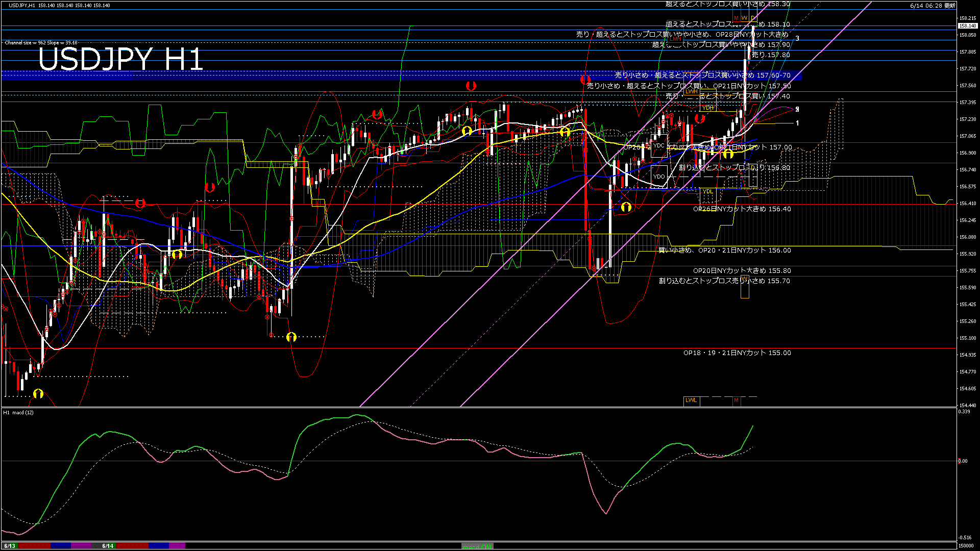The image size is (980, 551).
Task: Click the macd ON toggle button
Action: (x=477, y=546)
